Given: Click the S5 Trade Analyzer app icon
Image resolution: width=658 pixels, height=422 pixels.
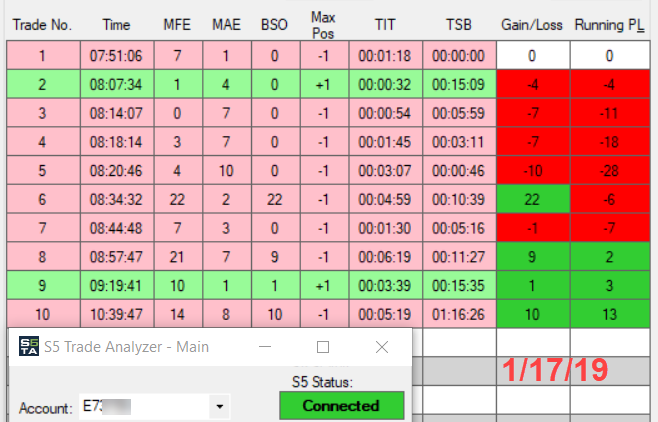Looking at the screenshot, I should (29, 346).
